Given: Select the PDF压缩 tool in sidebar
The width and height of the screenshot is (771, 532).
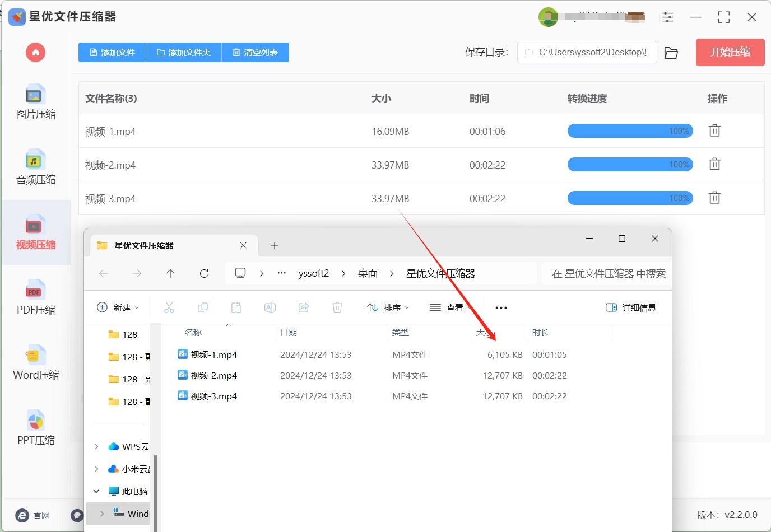Looking at the screenshot, I should pyautogui.click(x=36, y=298).
